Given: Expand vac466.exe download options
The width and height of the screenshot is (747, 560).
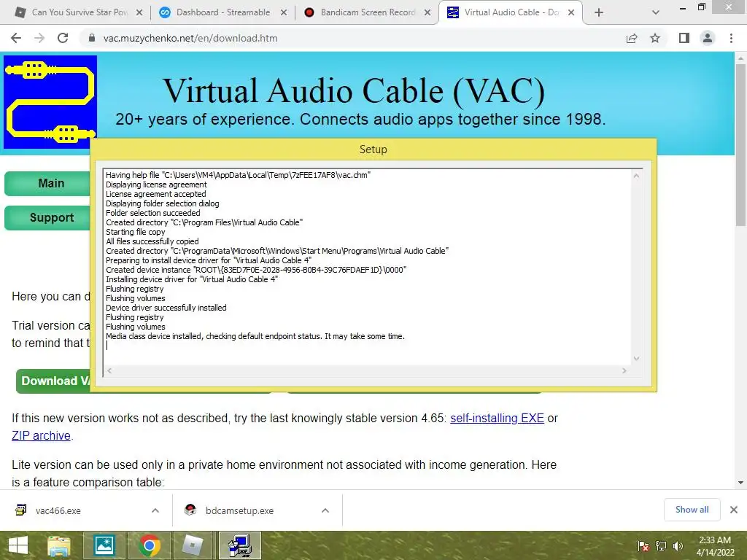Looking at the screenshot, I should 155,510.
